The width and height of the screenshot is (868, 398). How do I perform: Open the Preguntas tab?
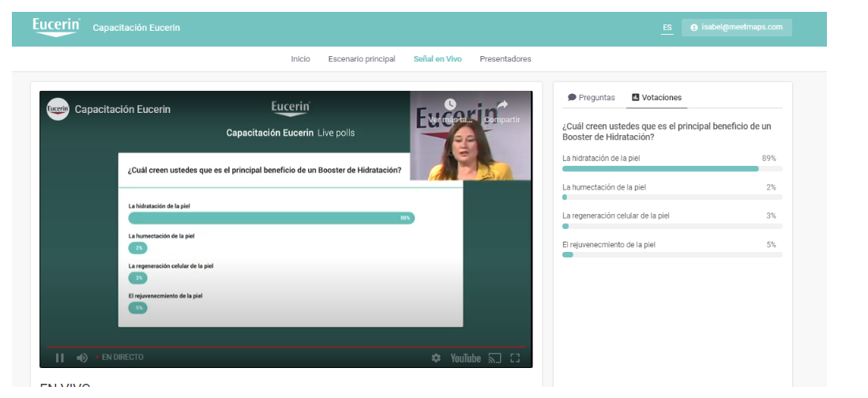tap(592, 97)
